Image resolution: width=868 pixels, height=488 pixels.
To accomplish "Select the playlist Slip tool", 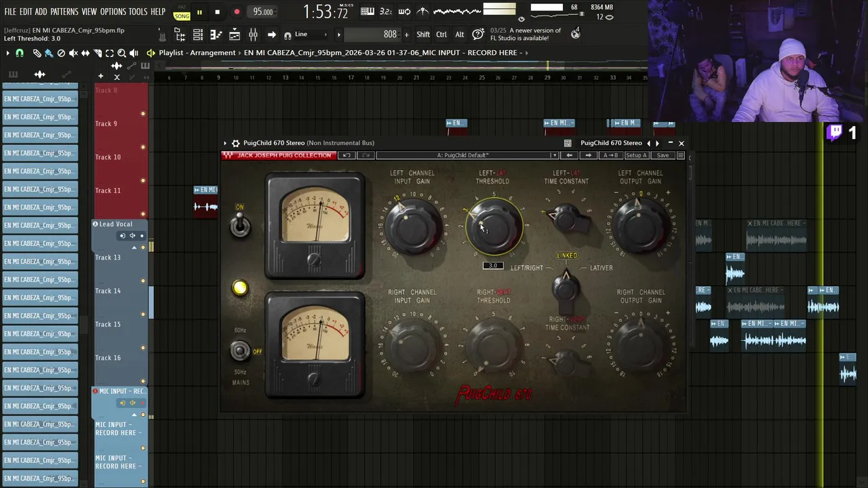I will (85, 53).
